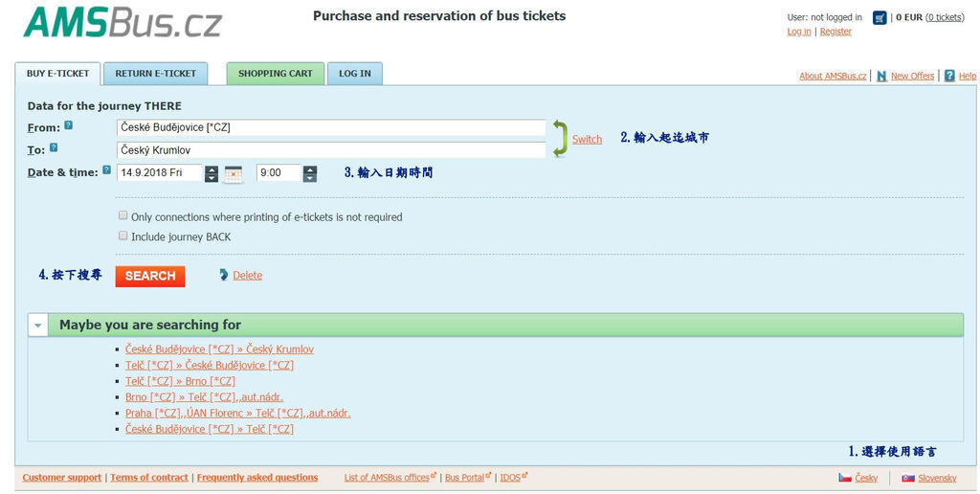Click the Slovak flag icon
Image resolution: width=980 pixels, height=494 pixels.
pos(907,478)
